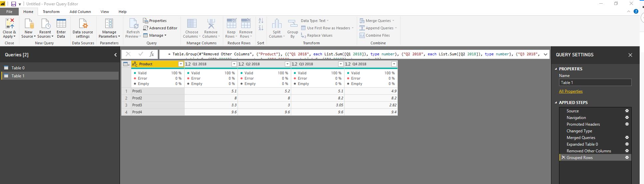
Task: Open Recent Sources icon
Action: pyautogui.click(x=45, y=24)
